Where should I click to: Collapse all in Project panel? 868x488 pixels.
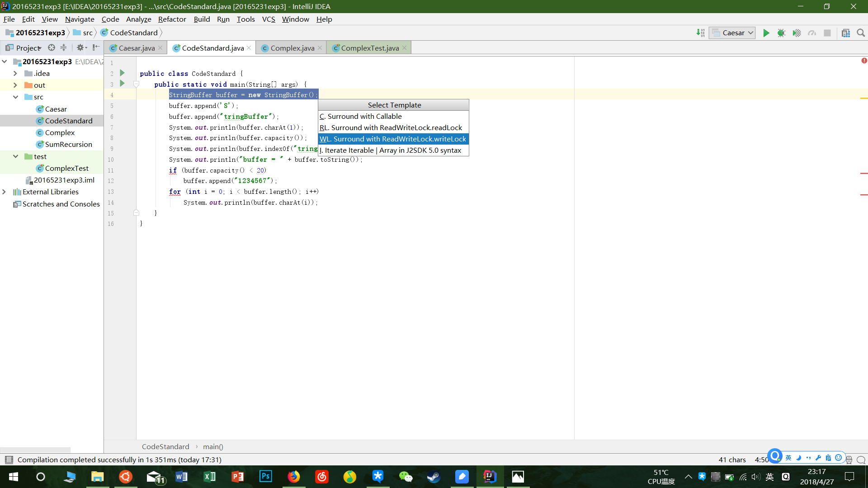pyautogui.click(x=63, y=47)
